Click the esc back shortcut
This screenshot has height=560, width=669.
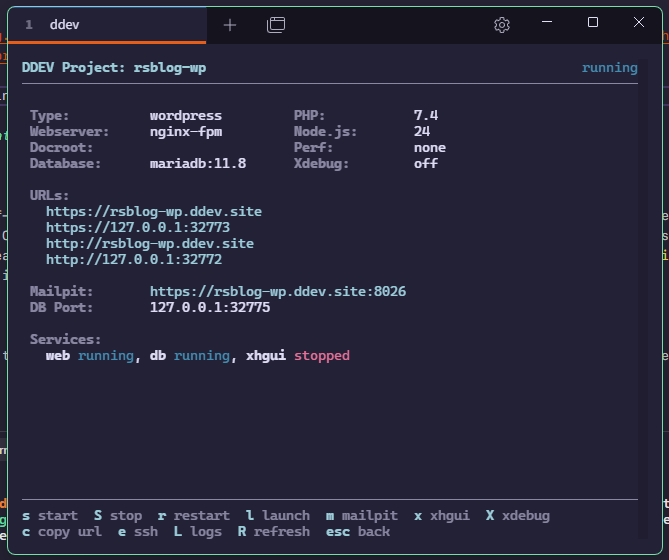pos(358,532)
